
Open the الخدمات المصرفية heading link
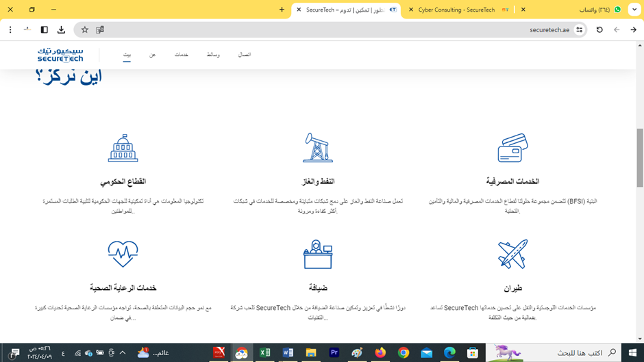point(512,181)
